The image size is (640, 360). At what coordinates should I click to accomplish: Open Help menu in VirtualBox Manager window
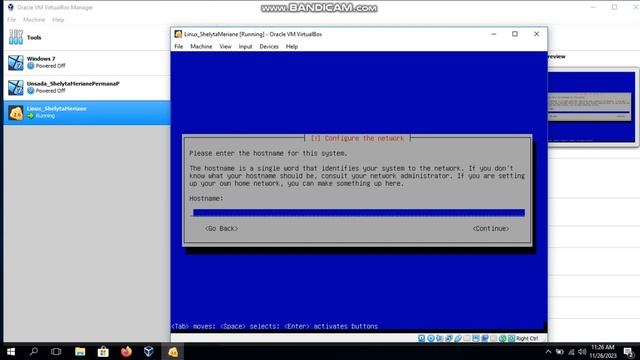[58, 20]
